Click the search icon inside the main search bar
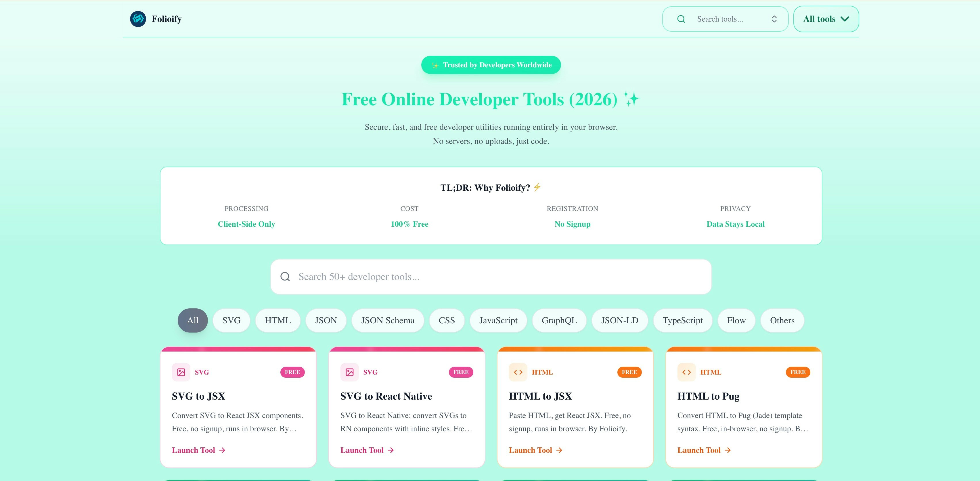The image size is (980, 481). [x=285, y=277]
